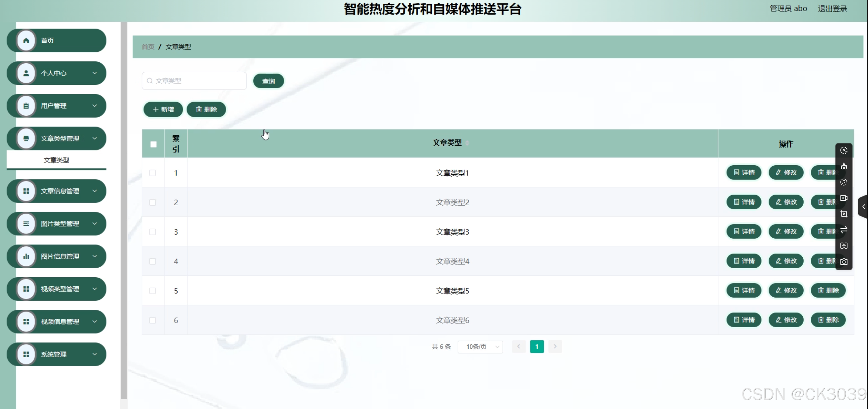Click the grid icon on 视频类型管理
868x409 pixels.
click(26, 289)
